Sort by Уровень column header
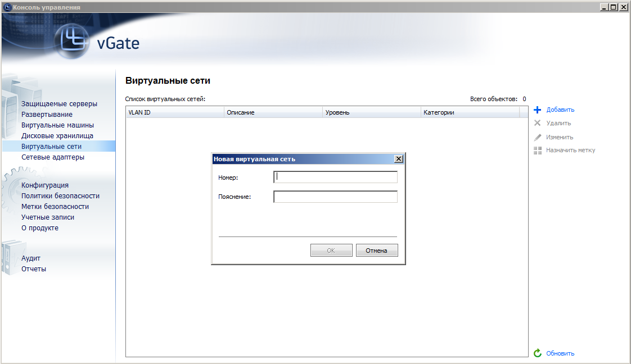Image resolution: width=631 pixels, height=364 pixels. [x=371, y=112]
